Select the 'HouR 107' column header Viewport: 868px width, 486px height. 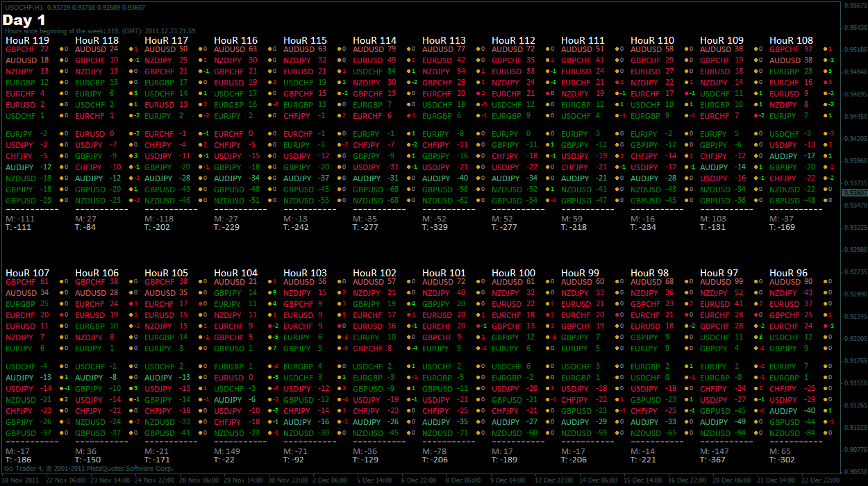pyautogui.click(x=27, y=274)
